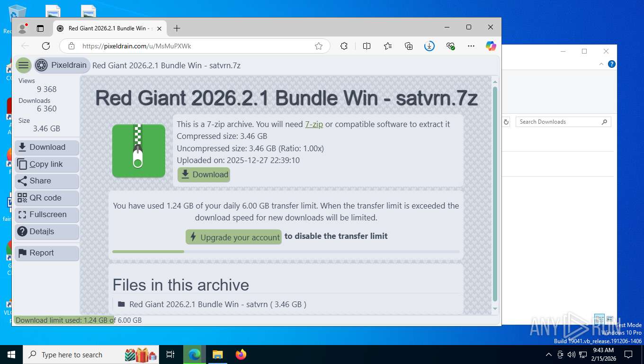644x364 pixels.
Task: Click the green Download button under upload date
Action: coord(204,174)
